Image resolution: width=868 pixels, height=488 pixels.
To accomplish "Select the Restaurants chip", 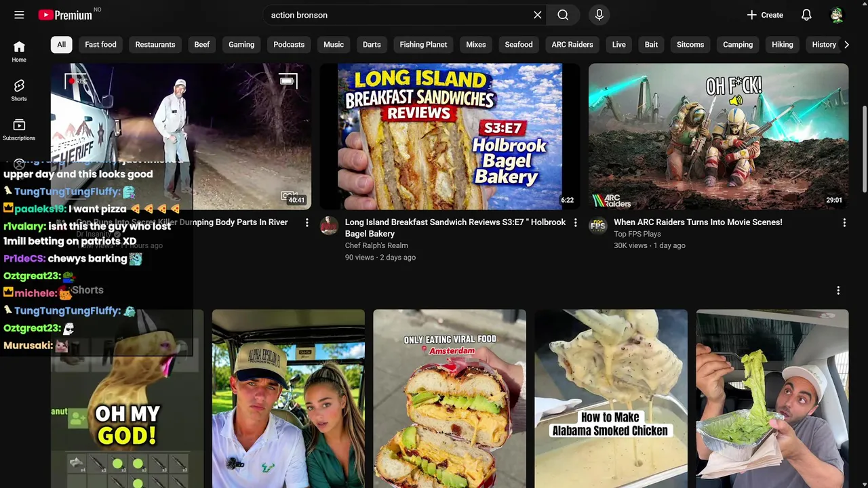I will 155,45.
